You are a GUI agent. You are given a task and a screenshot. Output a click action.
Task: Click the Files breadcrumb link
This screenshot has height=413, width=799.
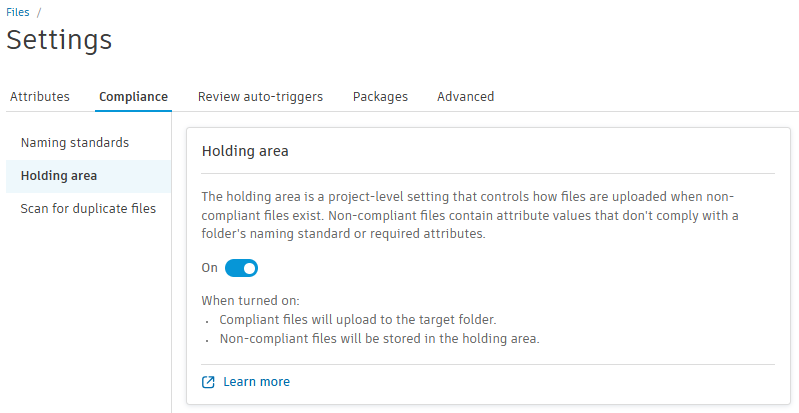click(18, 12)
